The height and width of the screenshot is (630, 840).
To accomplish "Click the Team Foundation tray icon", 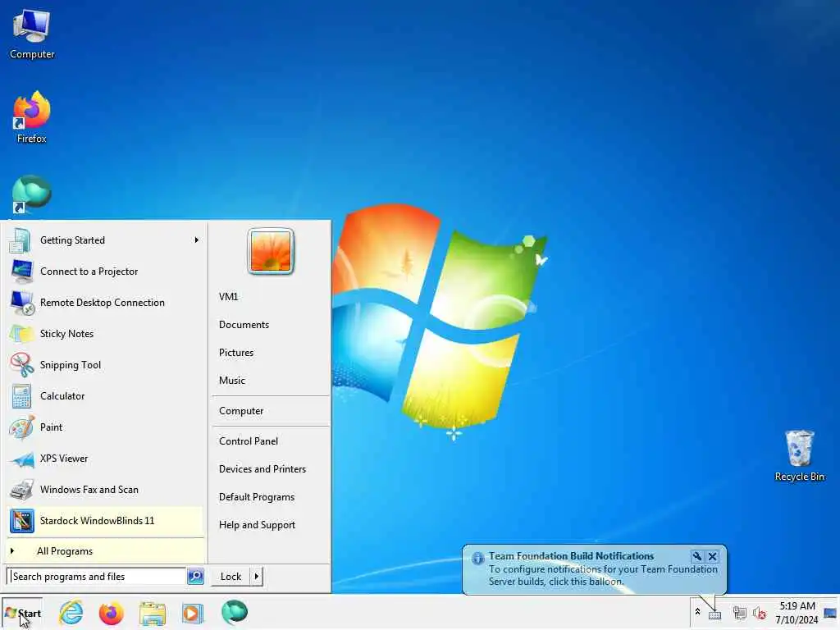I will 714,615.
